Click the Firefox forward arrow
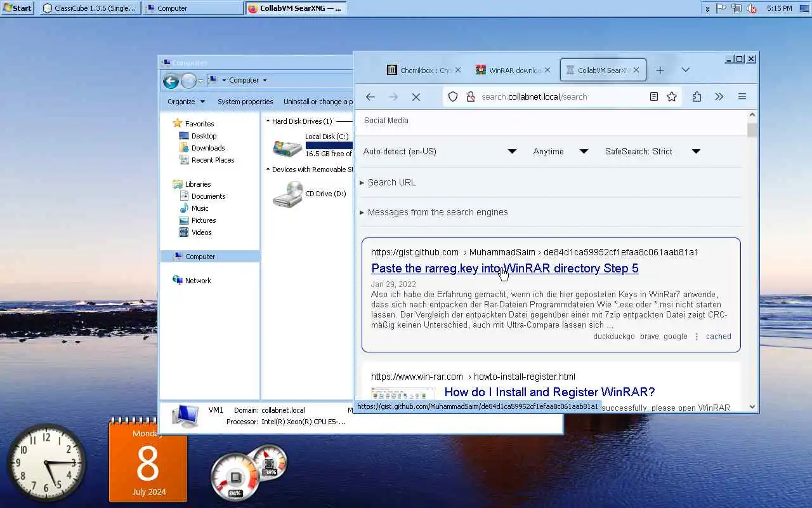The width and height of the screenshot is (812, 508). coord(393,97)
